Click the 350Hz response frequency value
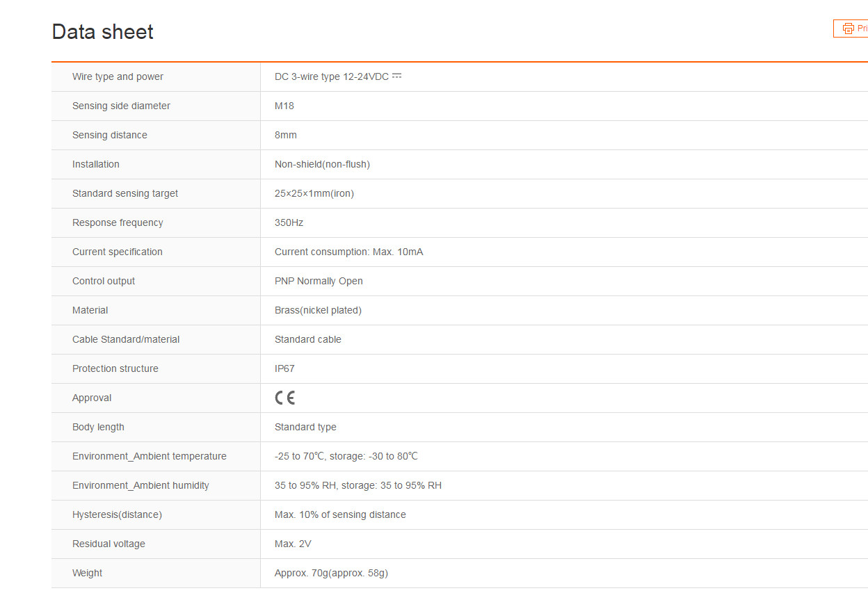Viewport: 868px width, 593px height. [289, 222]
